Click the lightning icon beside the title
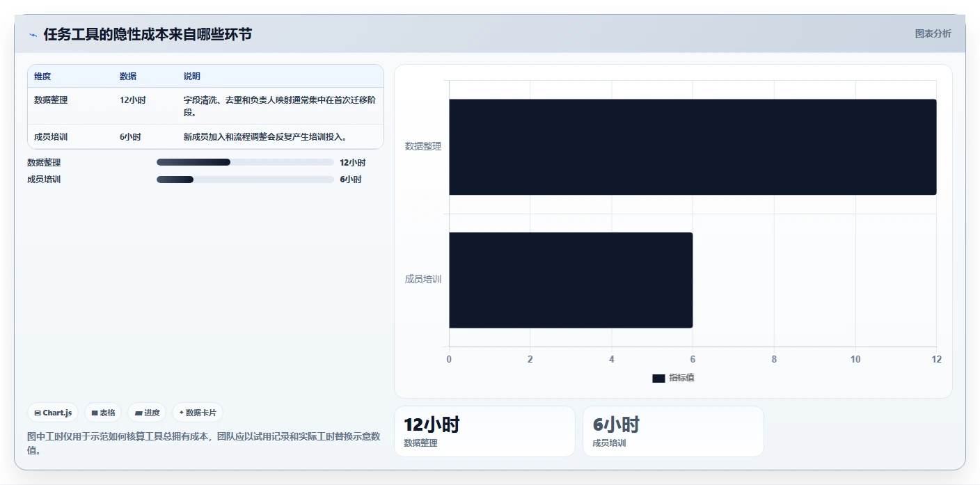The image size is (980, 485). (33, 35)
